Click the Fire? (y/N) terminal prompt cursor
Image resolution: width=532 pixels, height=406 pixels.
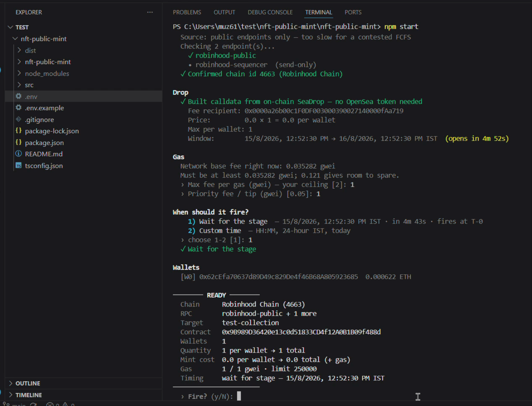[239, 396]
